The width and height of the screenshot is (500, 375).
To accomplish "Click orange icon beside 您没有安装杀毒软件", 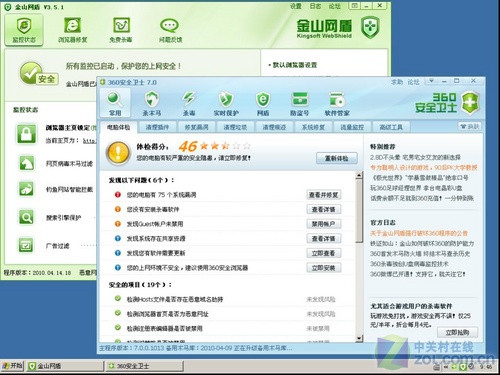I will pos(118,209).
